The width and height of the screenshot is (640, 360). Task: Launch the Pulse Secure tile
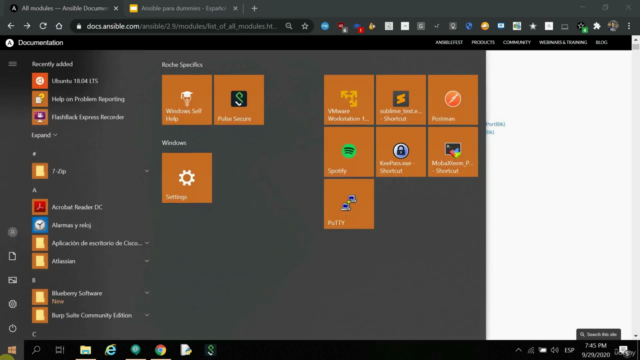click(239, 100)
